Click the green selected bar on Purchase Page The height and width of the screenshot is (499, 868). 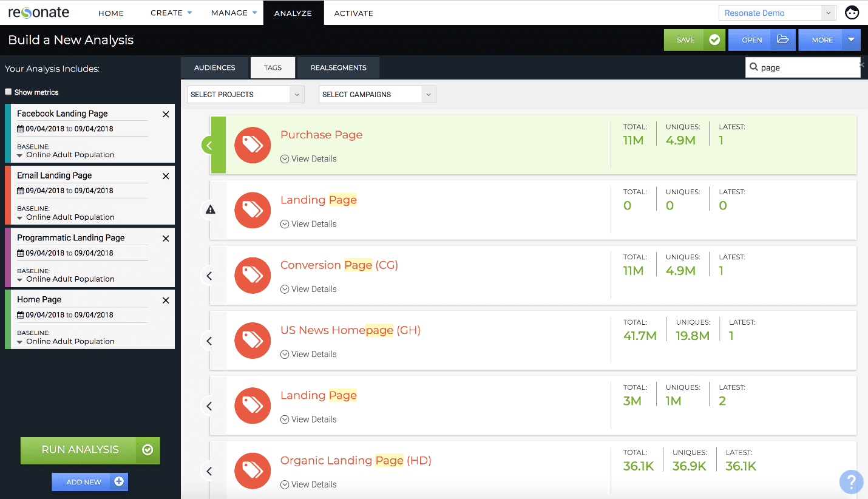tap(218, 145)
